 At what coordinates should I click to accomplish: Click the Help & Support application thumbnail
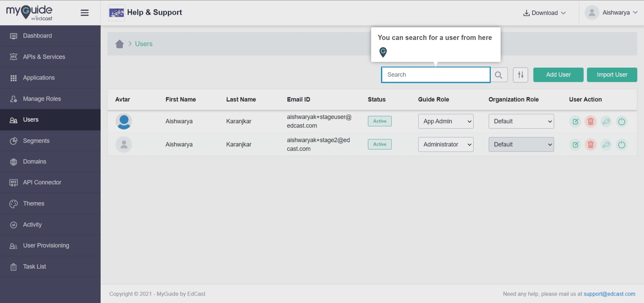[117, 13]
